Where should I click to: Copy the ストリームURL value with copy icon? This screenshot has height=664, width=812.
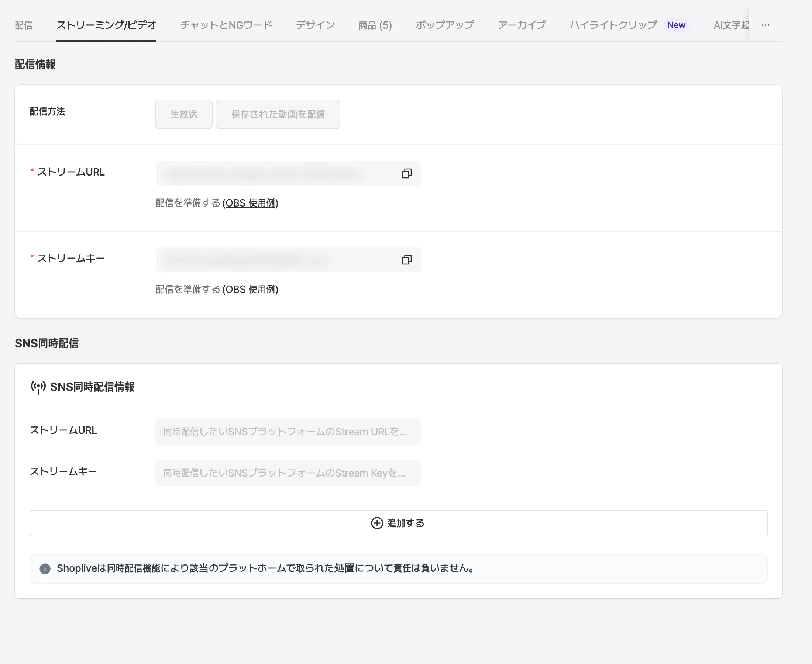[406, 173]
